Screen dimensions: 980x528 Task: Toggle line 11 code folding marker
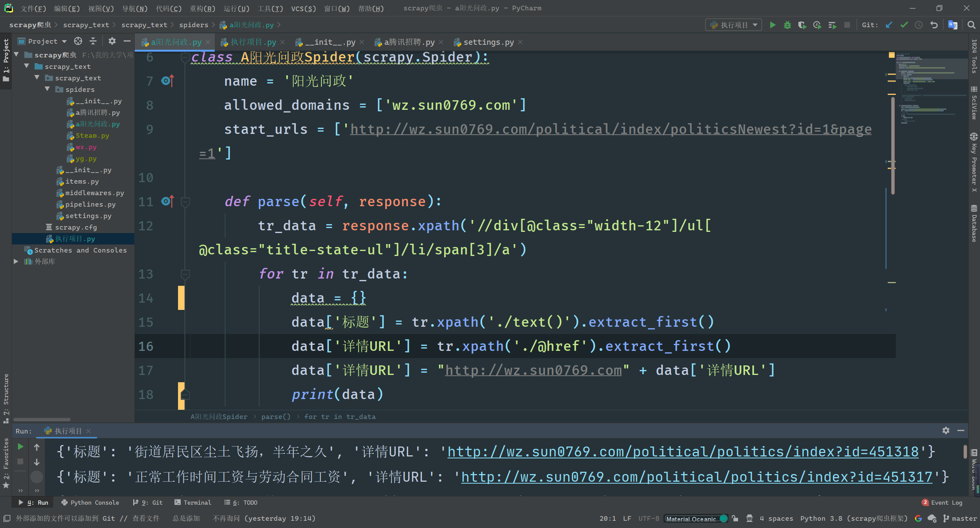point(185,202)
